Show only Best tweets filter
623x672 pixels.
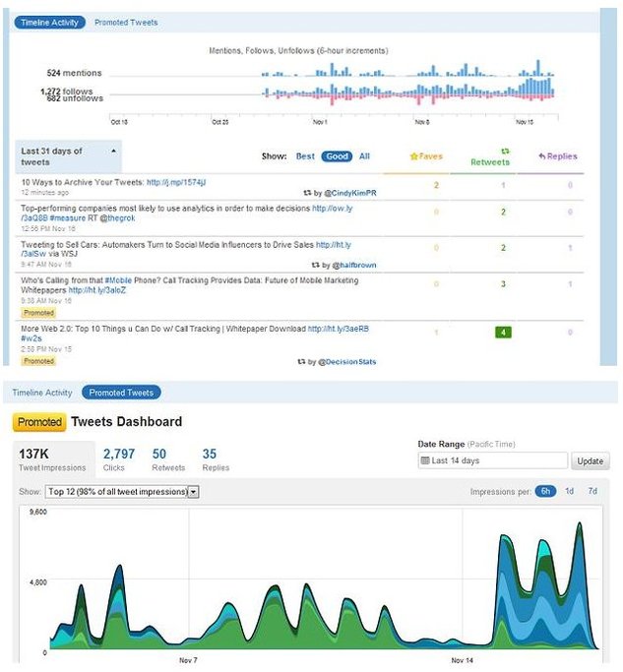pyautogui.click(x=305, y=156)
